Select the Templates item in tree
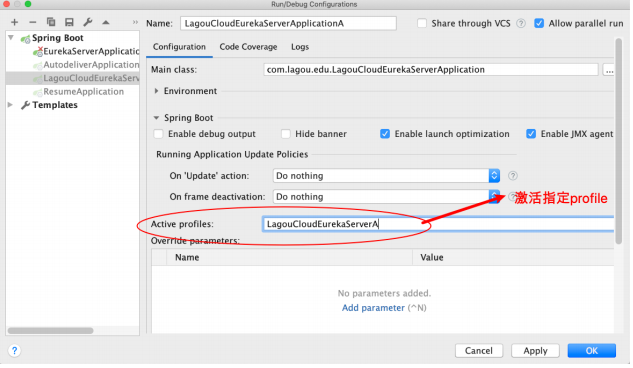The height and width of the screenshot is (368, 633). (55, 105)
